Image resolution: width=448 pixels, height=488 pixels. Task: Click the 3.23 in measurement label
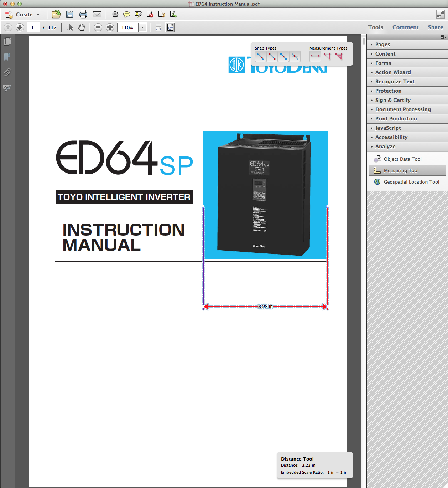pos(266,307)
